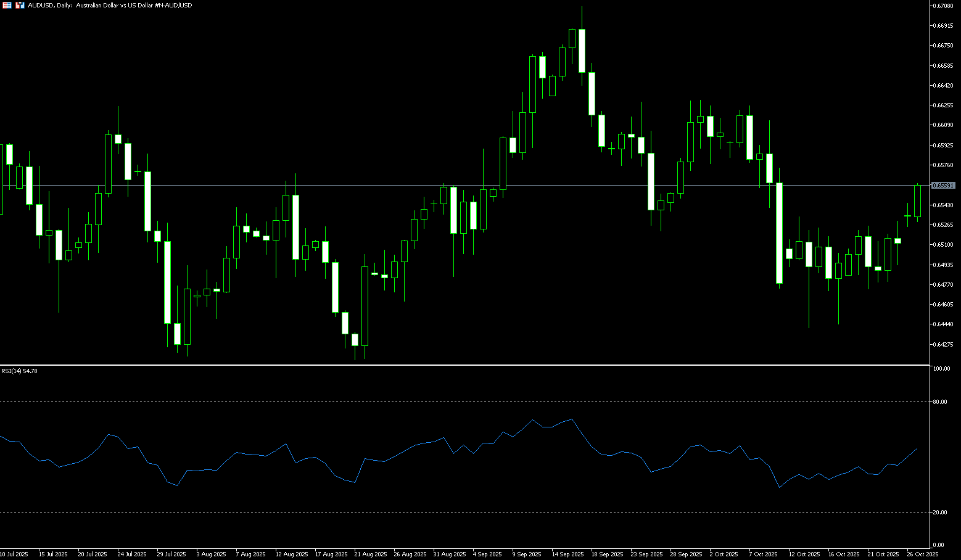Click the separator between chart and RSI panel
This screenshot has width=961, height=560.
click(463, 364)
